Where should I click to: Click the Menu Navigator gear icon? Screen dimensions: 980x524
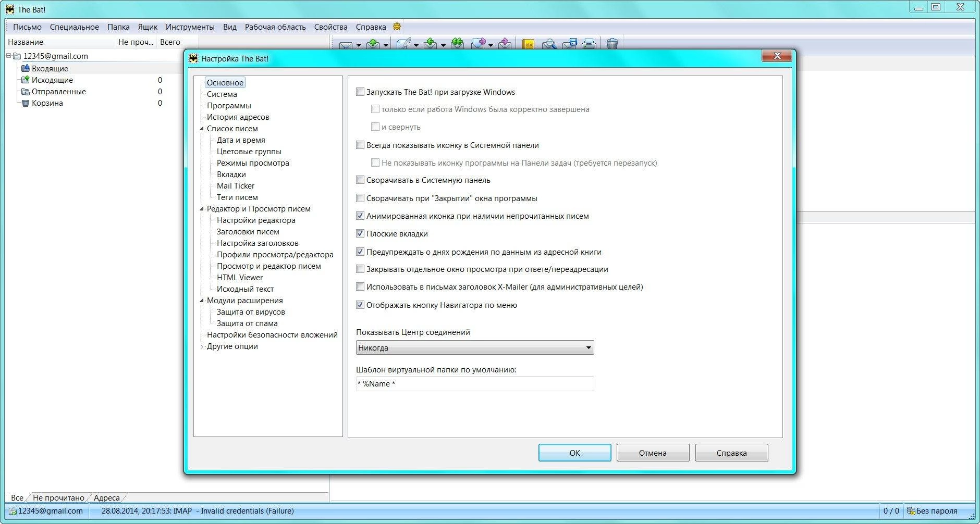397,27
